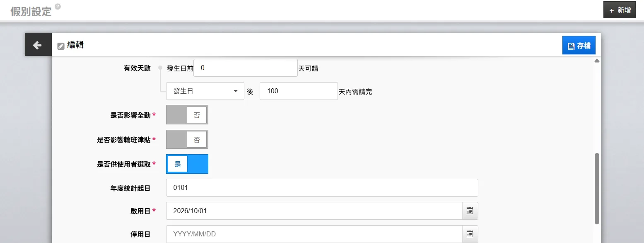Toggle the 是否影響全勤 switch
The image size is (644, 243).
[x=187, y=115]
